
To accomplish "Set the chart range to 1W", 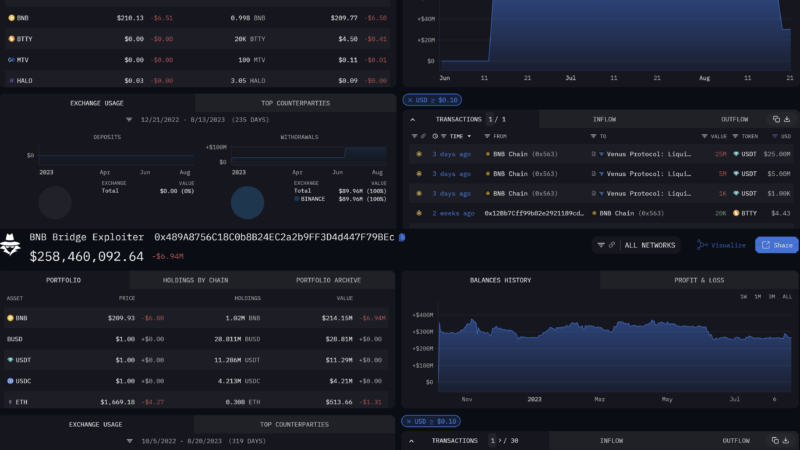I will pyautogui.click(x=743, y=297).
